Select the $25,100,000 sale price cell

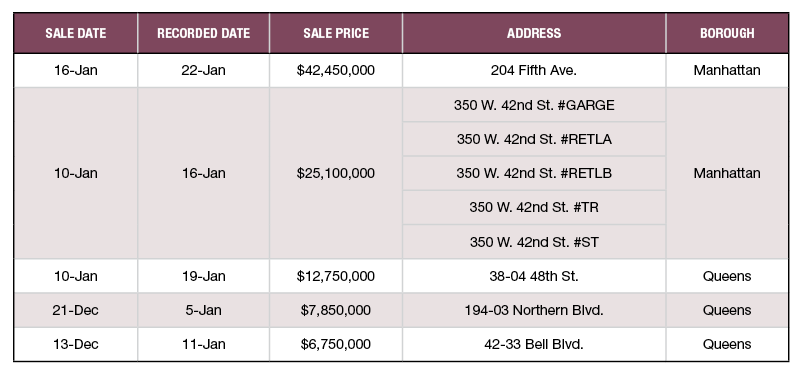pyautogui.click(x=336, y=173)
